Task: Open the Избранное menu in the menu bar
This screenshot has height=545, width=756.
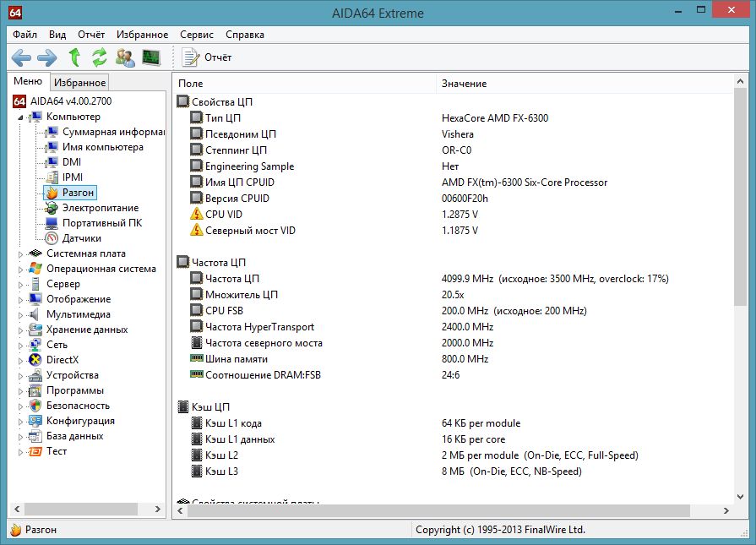Action: pos(142,35)
